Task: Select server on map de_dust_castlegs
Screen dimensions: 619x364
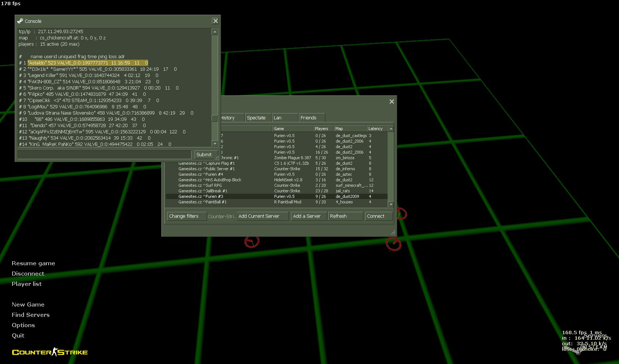Action: [304, 136]
